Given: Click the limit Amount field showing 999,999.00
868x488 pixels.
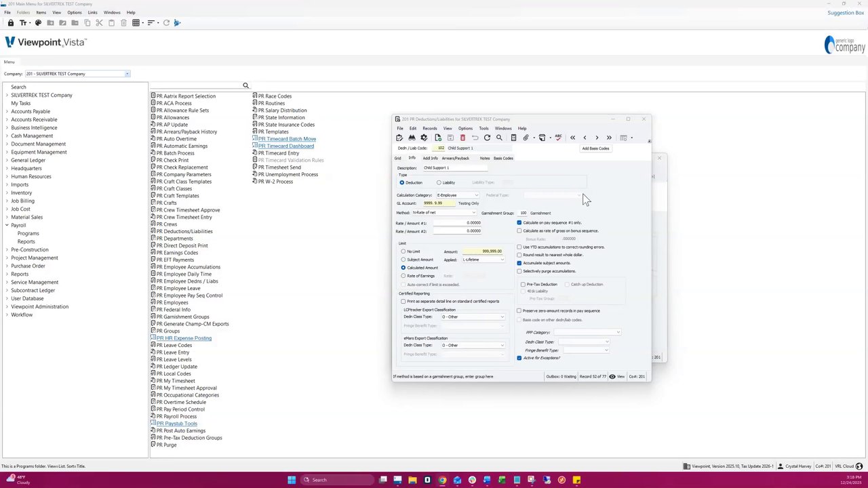Looking at the screenshot, I should click(482, 251).
